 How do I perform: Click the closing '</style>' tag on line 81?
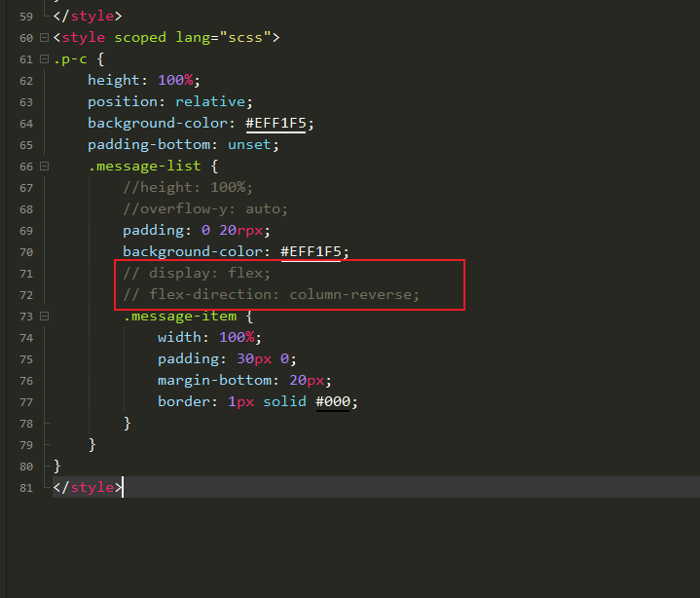(87, 487)
